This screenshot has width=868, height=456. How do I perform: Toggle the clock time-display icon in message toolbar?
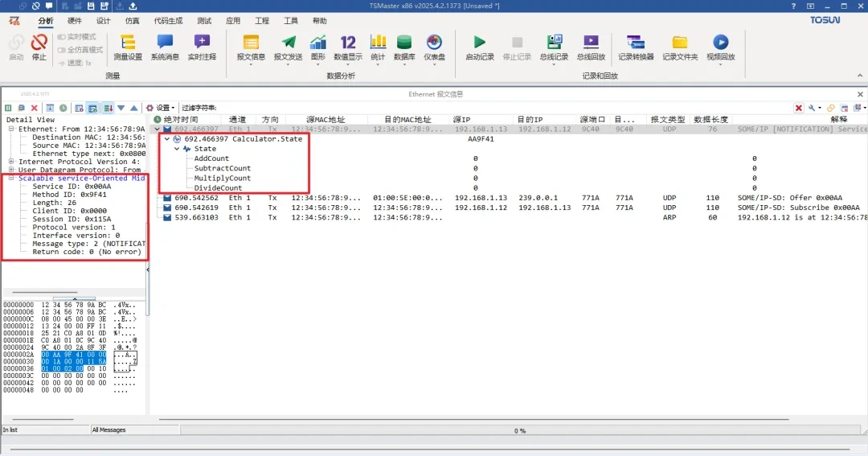click(x=63, y=108)
